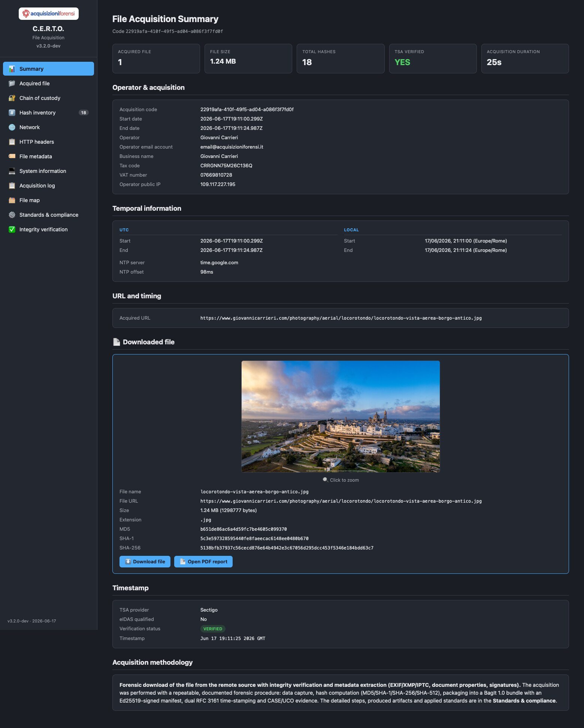This screenshot has height=728, width=584.
Task: Click the size 1.24 MB (1298777 bytes)
Action: [229, 511]
